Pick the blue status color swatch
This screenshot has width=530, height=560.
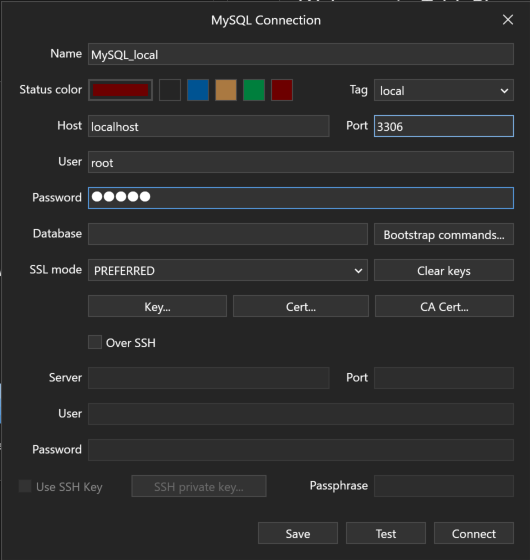[x=198, y=90]
